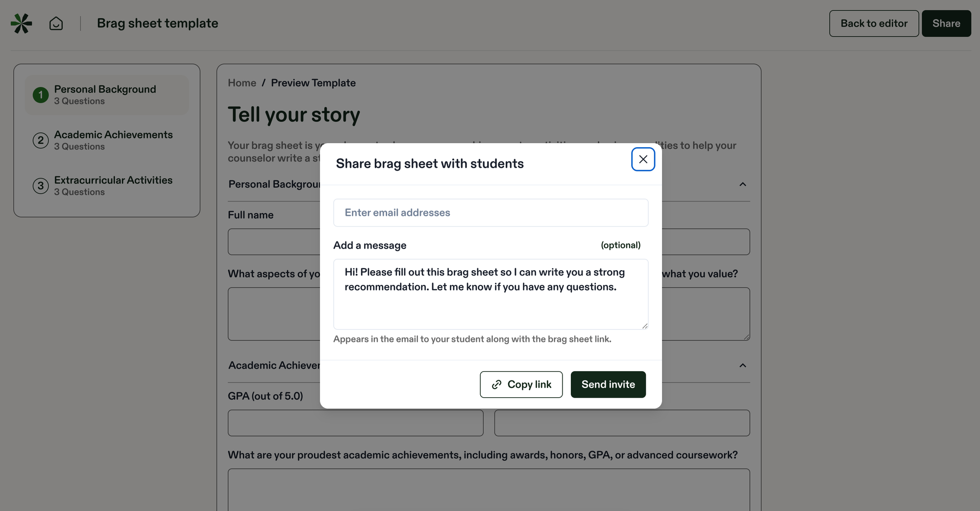The width and height of the screenshot is (980, 511).
Task: Click Back to editor
Action: 874,23
